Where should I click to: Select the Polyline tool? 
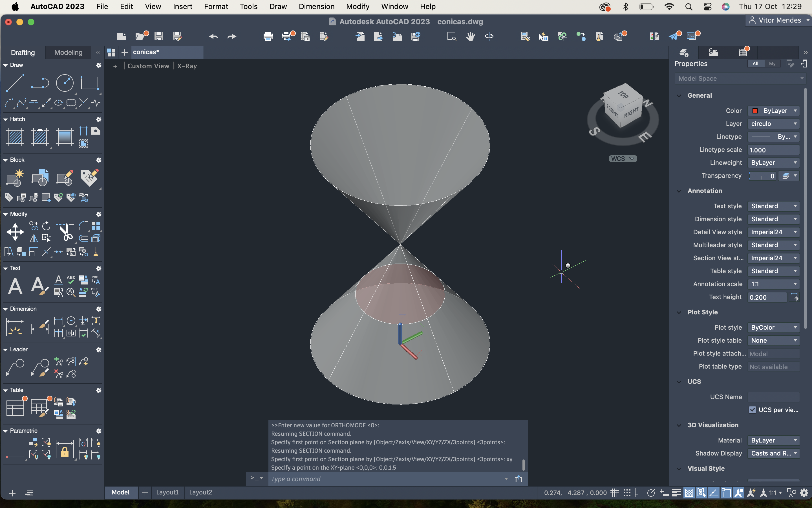pyautogui.click(x=40, y=83)
